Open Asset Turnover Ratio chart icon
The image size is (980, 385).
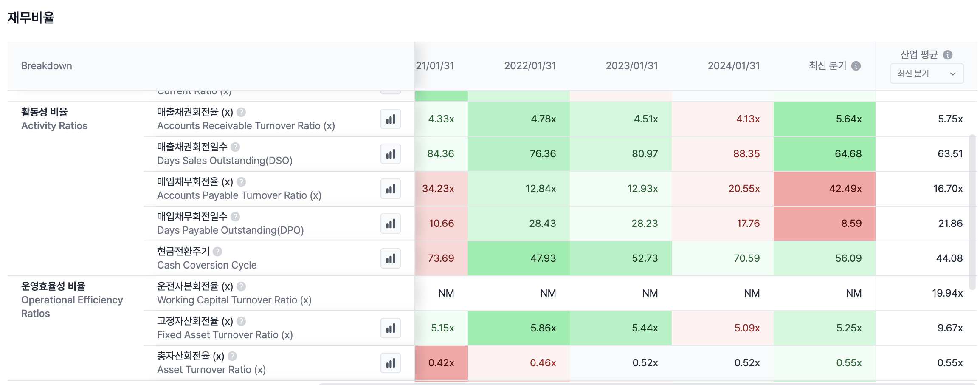click(390, 363)
